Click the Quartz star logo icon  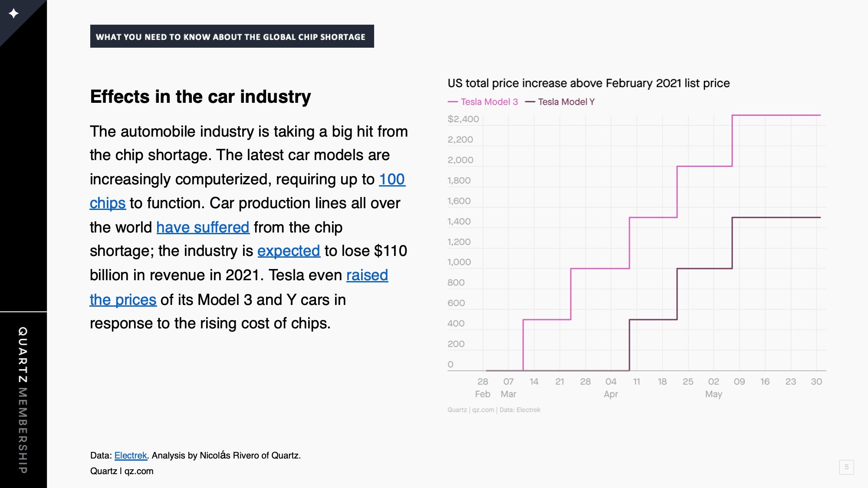[14, 13]
